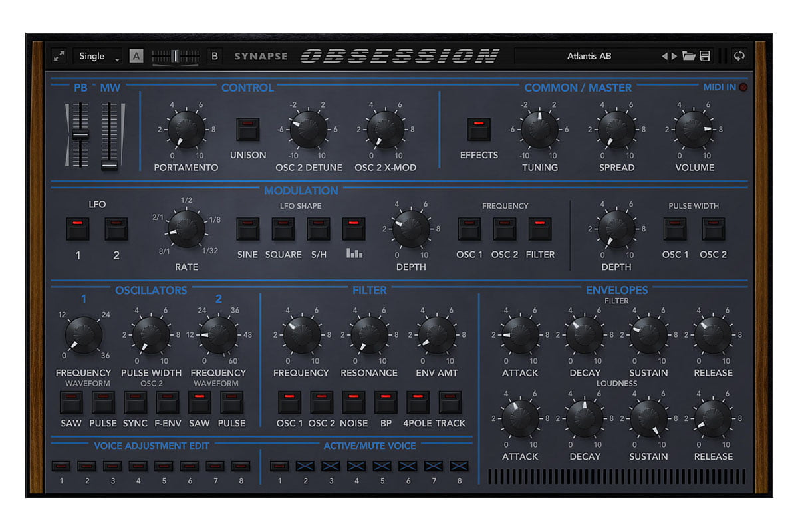Toggle frequency modulation OSC 1 switch
The height and width of the screenshot is (532, 798).
click(x=469, y=229)
